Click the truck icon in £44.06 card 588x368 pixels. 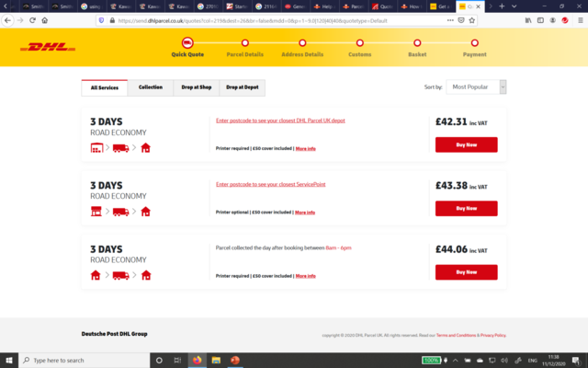[120, 276]
